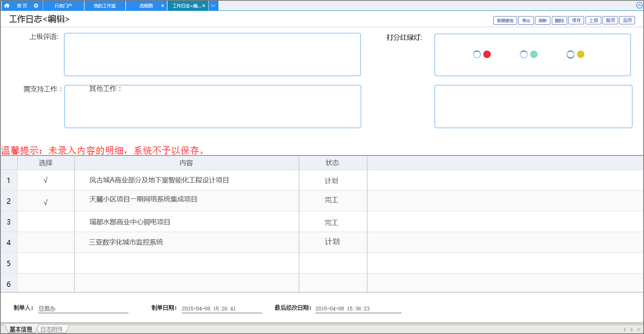Click the bottom-right right arrow icon

tap(632, 330)
